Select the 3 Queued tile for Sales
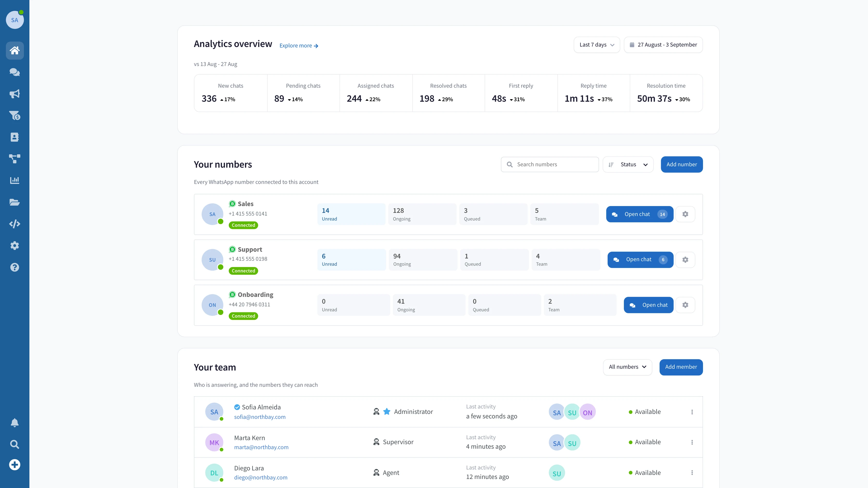This screenshot has height=488, width=868. point(493,214)
